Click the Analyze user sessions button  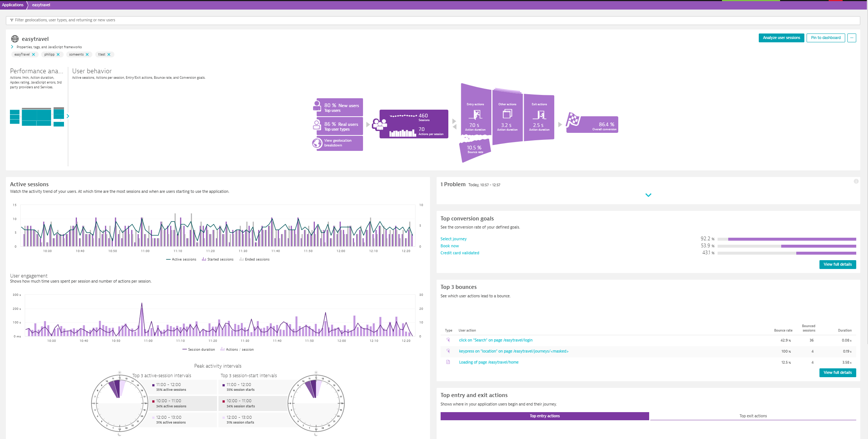[x=781, y=38]
